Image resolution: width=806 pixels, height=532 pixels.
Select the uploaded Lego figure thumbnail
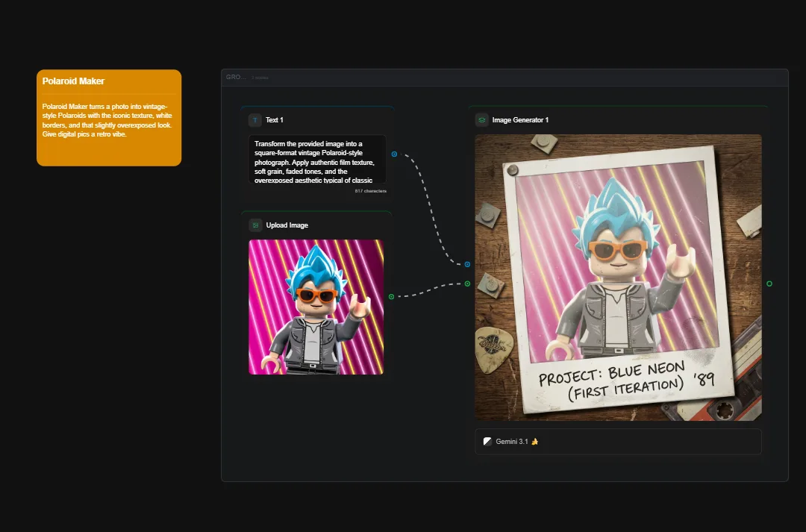coord(316,307)
